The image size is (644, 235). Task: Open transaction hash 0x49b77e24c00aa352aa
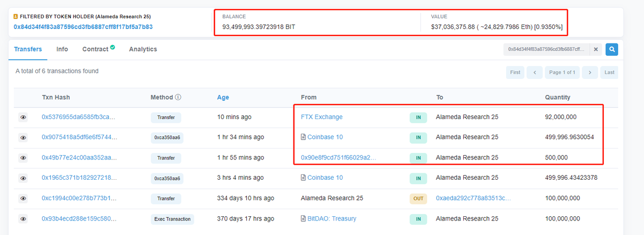78,158
